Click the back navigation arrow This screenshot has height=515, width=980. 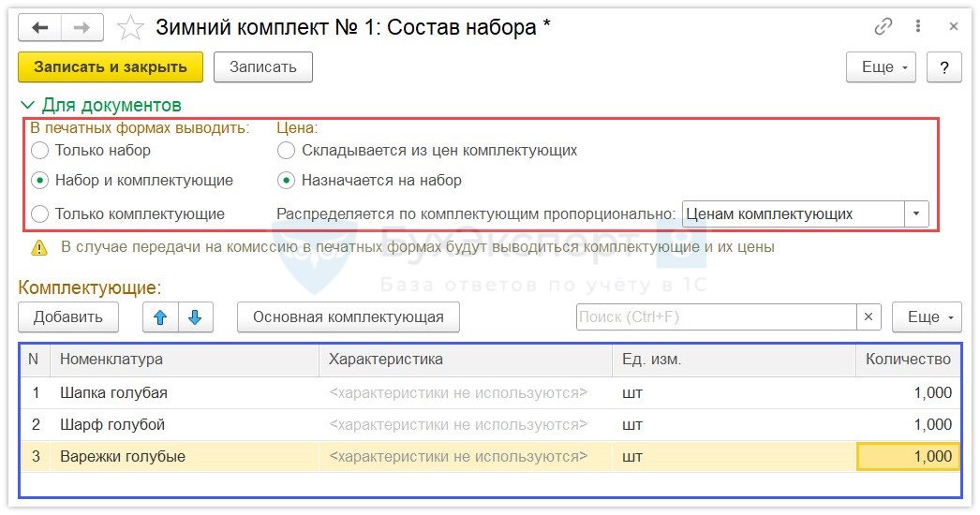40,28
